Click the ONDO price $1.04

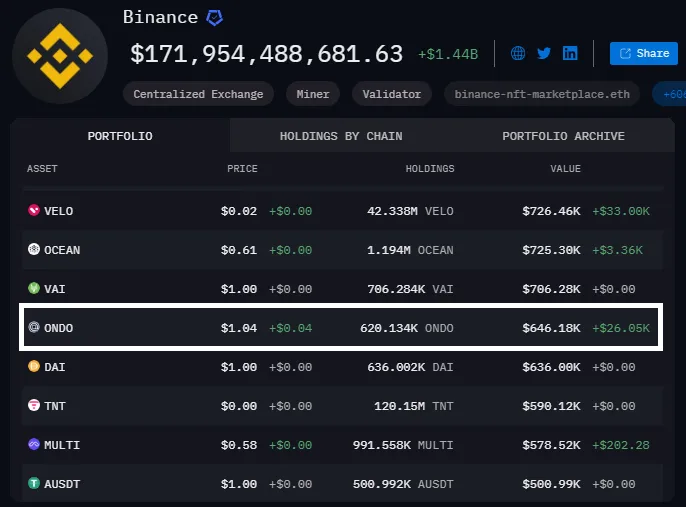tap(239, 328)
